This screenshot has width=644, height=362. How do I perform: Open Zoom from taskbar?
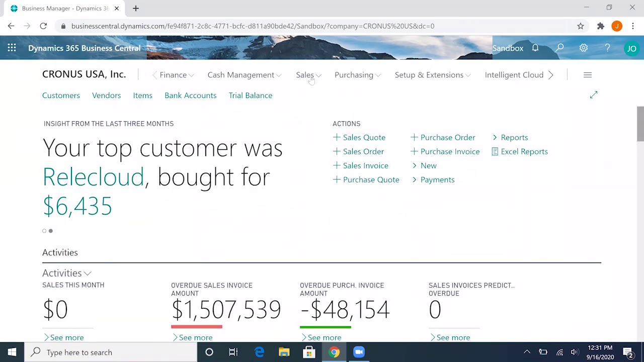point(359,352)
